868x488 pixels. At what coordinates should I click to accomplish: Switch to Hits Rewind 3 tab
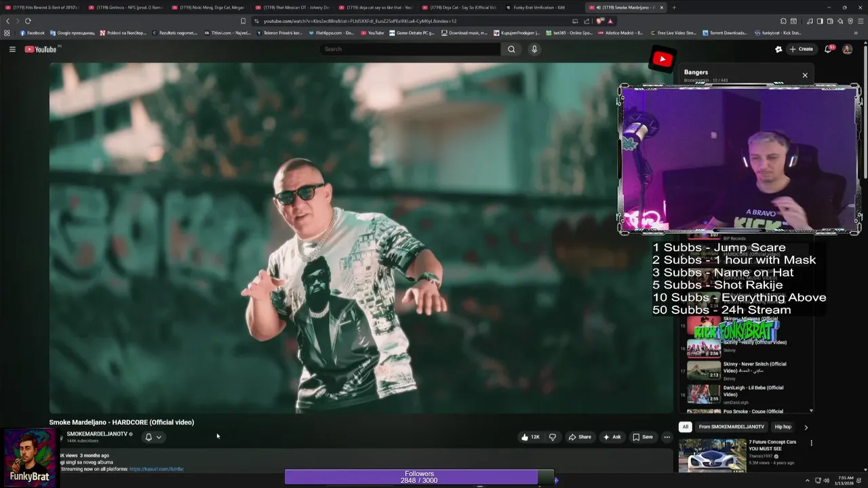(42, 7)
